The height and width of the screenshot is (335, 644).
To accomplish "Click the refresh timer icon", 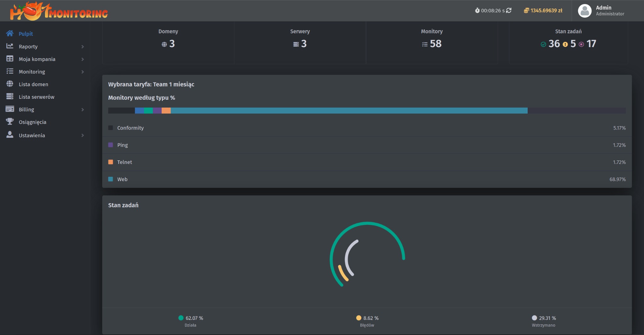I will [508, 10].
